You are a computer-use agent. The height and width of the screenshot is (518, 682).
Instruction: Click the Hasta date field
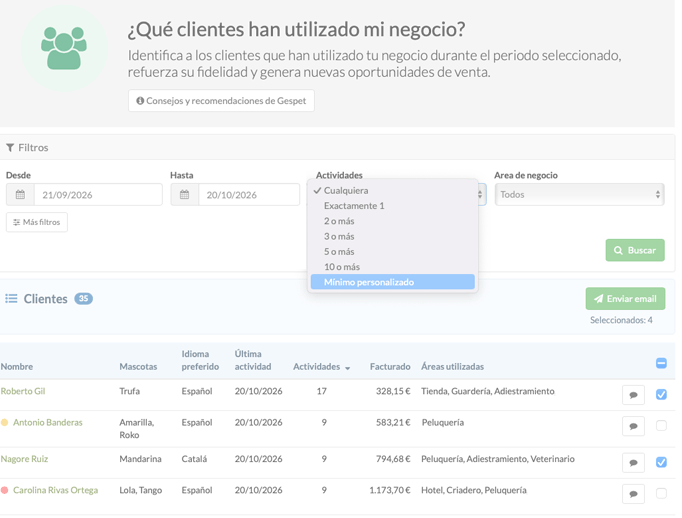click(x=249, y=194)
